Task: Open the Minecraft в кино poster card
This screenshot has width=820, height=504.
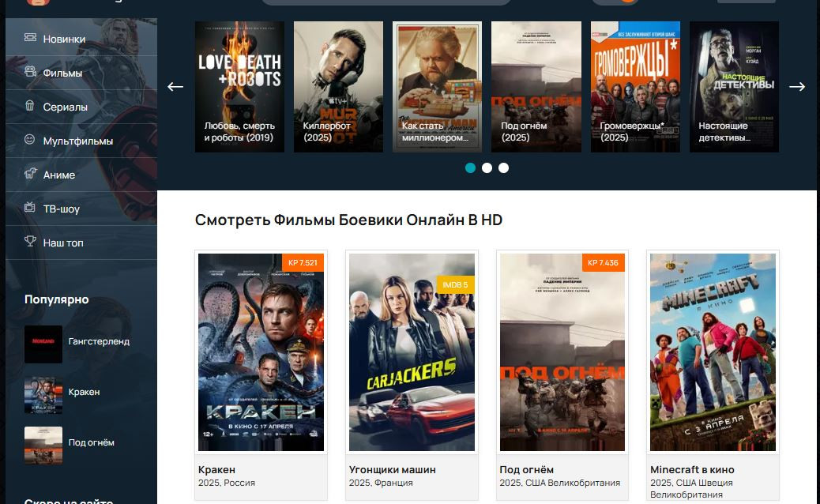Action: pyautogui.click(x=713, y=352)
